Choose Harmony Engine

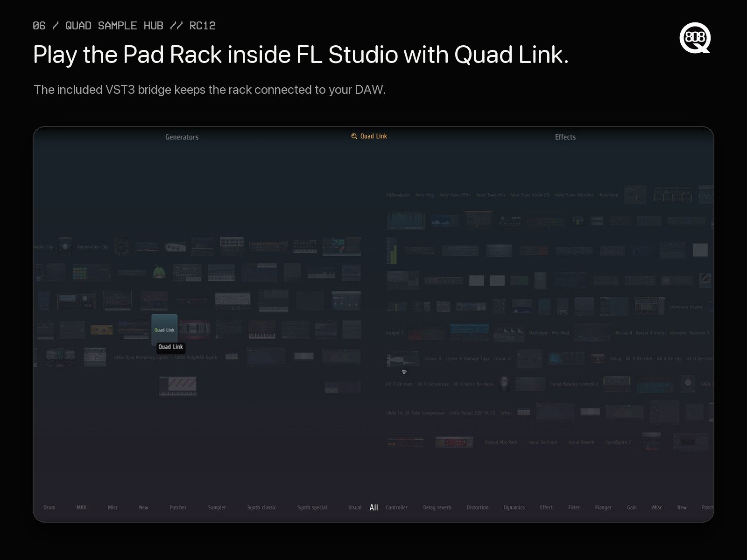coord(686,307)
